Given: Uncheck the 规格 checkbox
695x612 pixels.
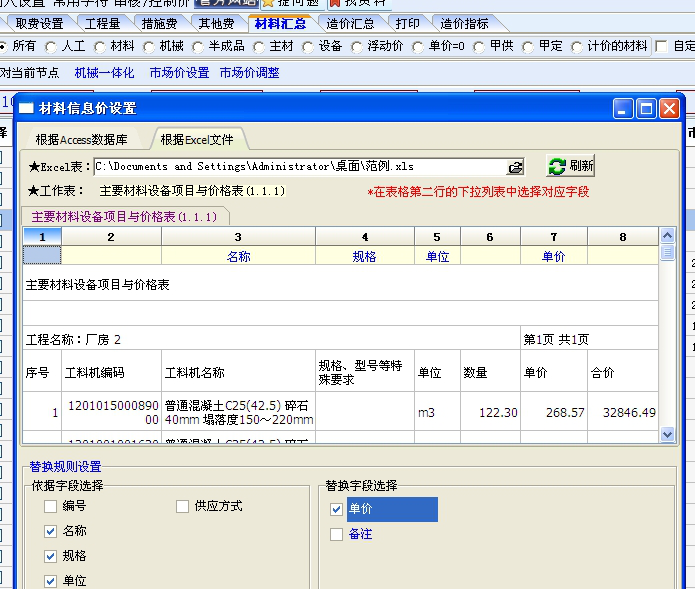Looking at the screenshot, I should click(x=51, y=556).
